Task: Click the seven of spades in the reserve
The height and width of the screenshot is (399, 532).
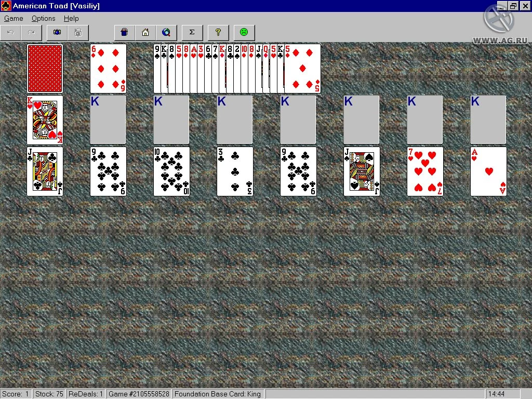Action: [x=215, y=68]
